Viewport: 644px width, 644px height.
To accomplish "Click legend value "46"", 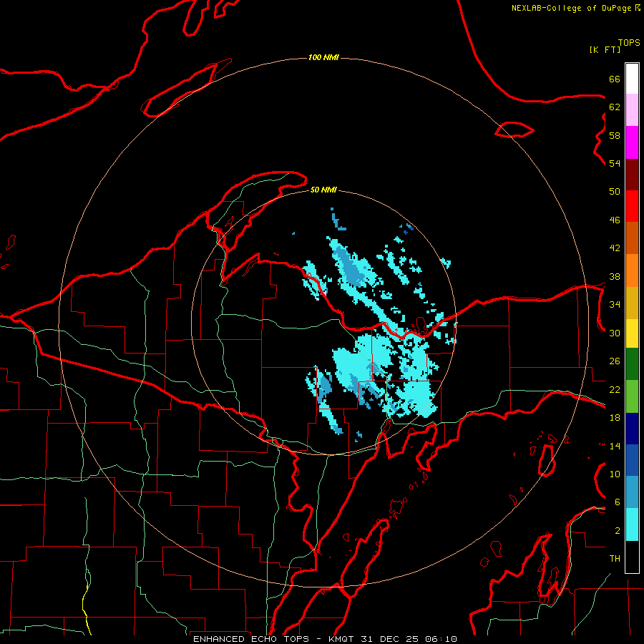I will pyautogui.click(x=615, y=220).
